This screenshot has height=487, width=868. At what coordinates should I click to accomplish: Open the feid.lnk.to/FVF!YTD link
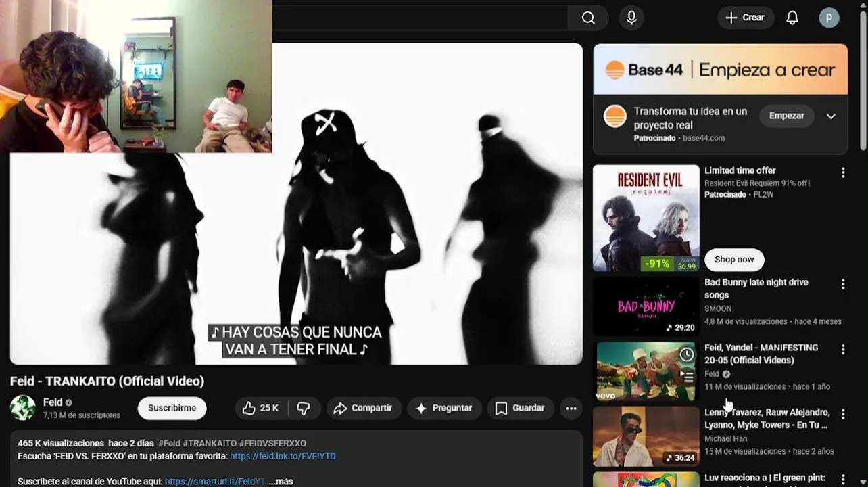point(283,456)
